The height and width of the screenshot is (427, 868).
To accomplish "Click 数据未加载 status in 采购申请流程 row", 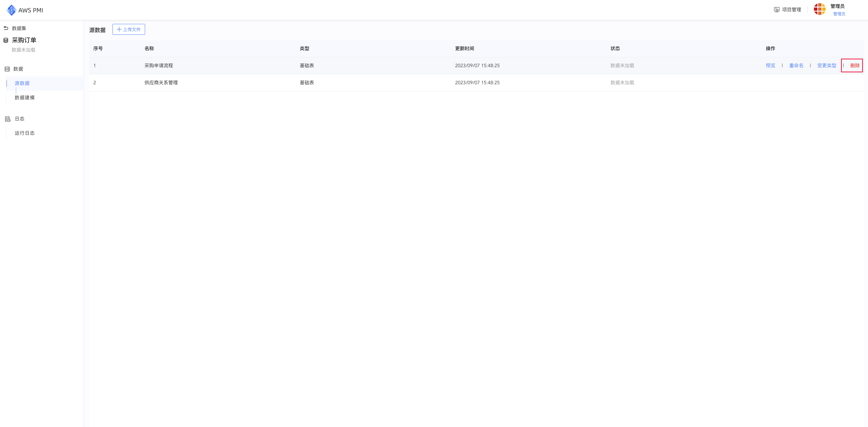I will 622,65.
